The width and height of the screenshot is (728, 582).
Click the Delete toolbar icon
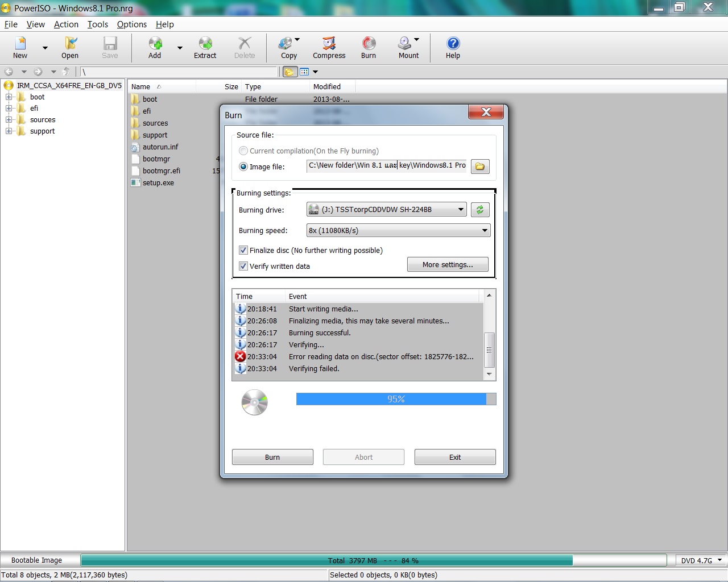click(x=245, y=48)
